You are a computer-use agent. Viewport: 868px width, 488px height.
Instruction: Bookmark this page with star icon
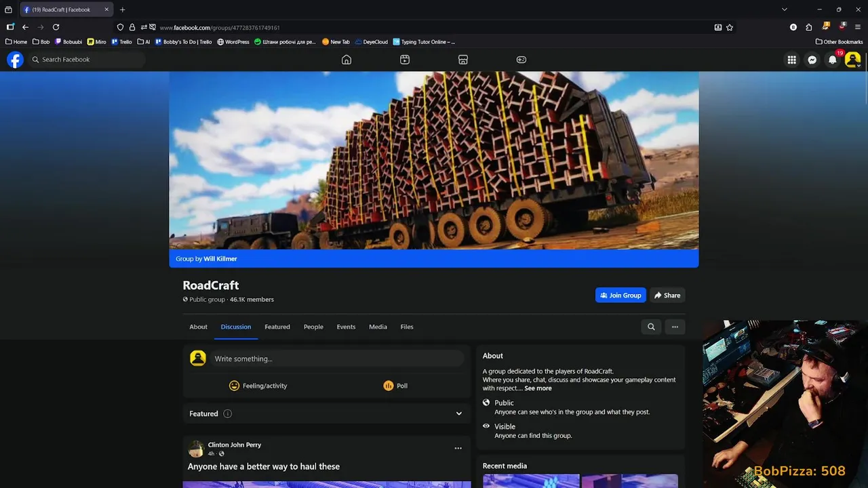[x=730, y=27]
